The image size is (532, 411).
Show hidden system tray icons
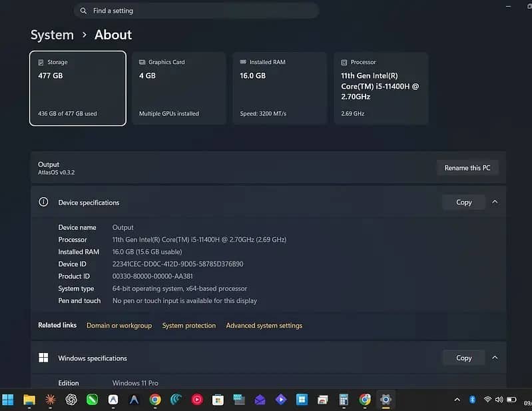click(457, 400)
